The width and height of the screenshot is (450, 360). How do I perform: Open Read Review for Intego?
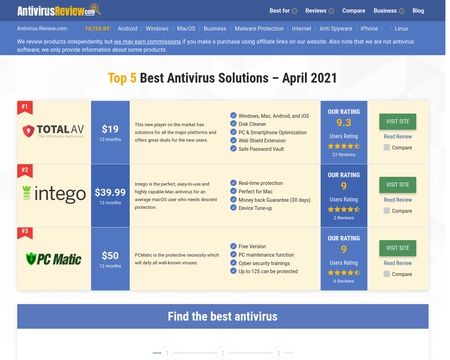[x=397, y=200]
